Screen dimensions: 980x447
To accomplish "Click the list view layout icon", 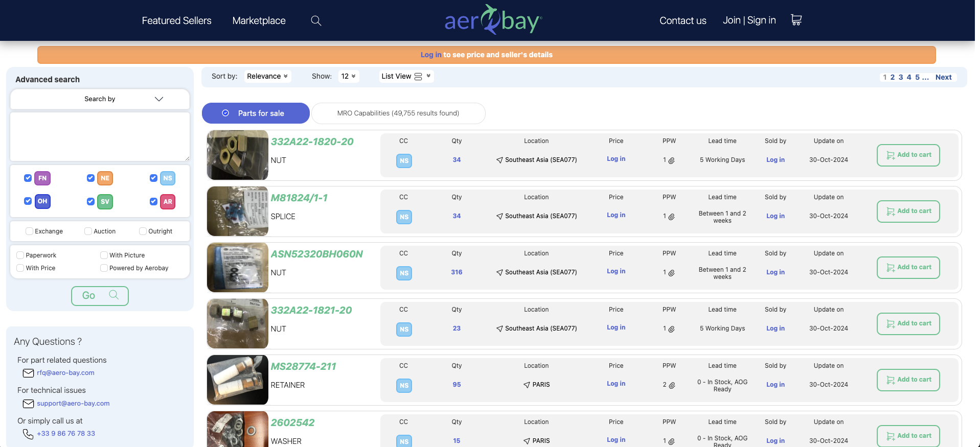I will coord(418,77).
